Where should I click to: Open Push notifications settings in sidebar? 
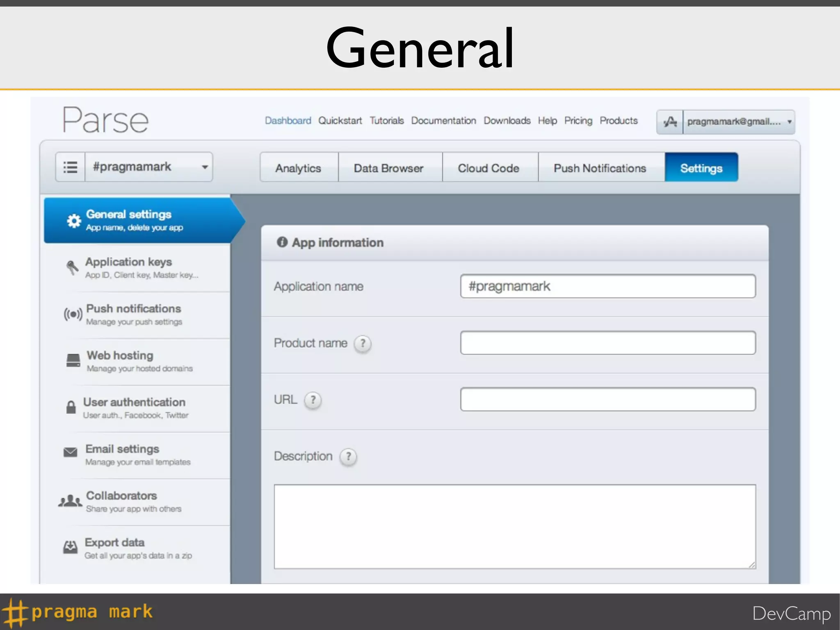point(137,315)
